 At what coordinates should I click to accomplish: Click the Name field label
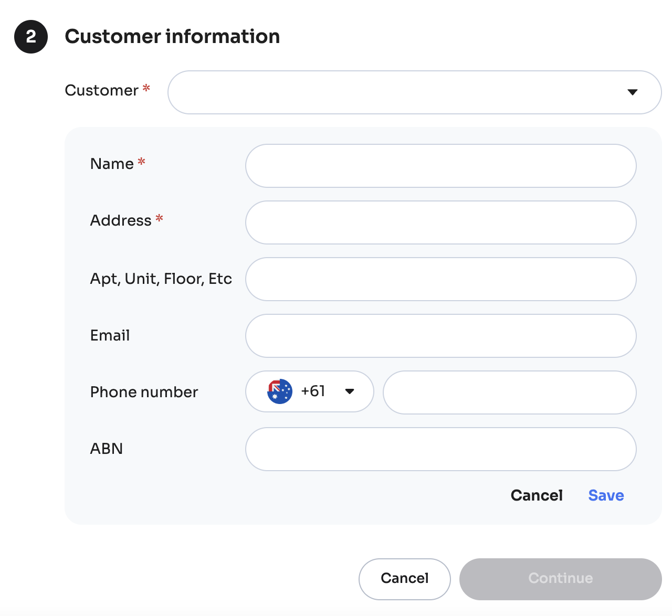click(112, 164)
